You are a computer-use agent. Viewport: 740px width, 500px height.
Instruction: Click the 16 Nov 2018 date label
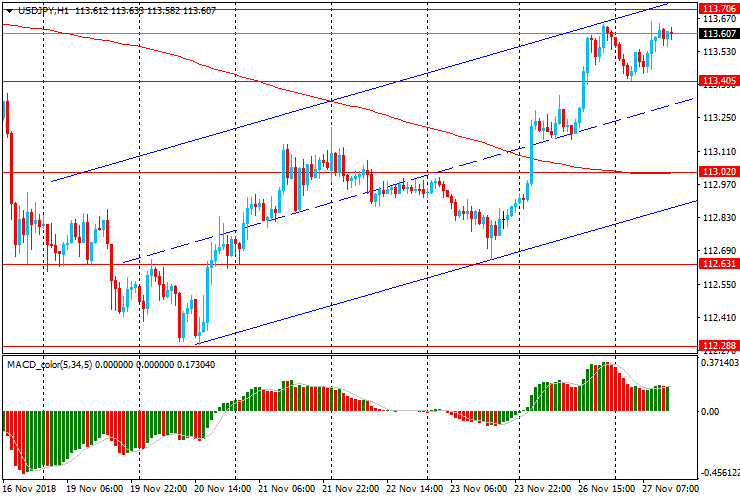click(29, 488)
